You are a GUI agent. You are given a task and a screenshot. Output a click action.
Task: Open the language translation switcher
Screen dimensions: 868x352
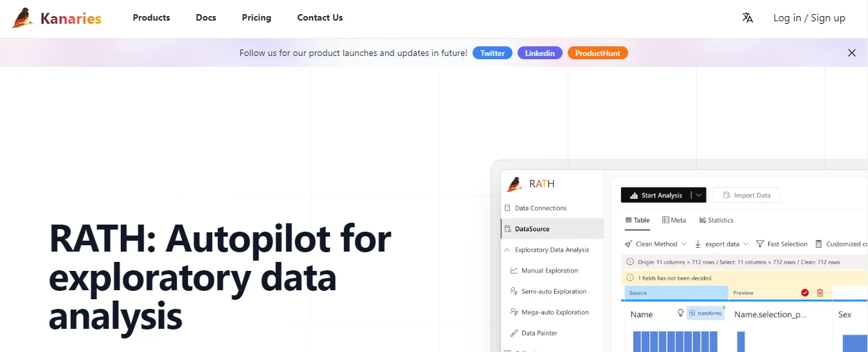coord(747,18)
